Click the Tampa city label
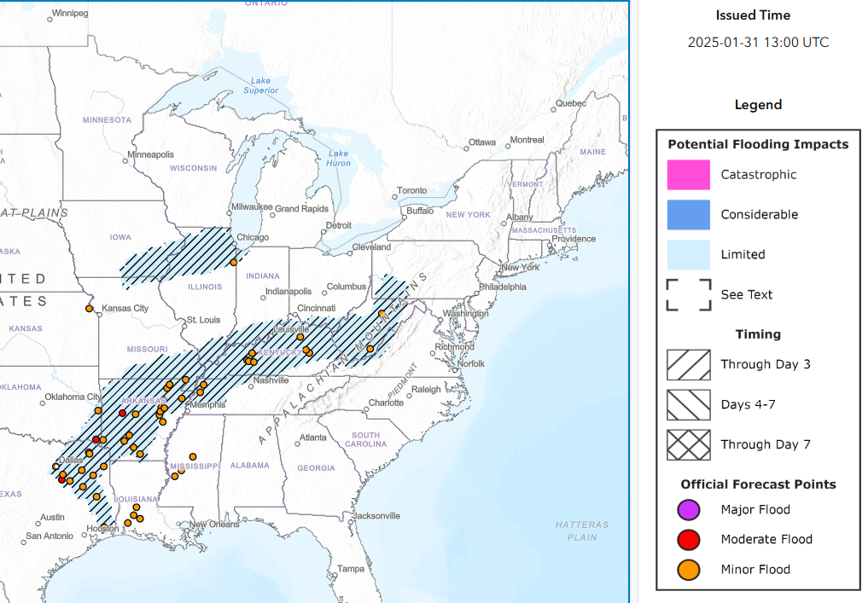 351,569
